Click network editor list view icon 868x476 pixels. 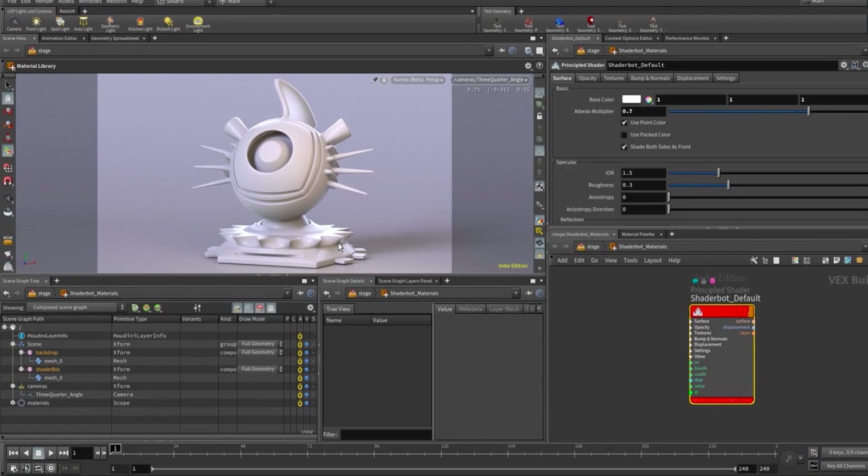coord(776,260)
